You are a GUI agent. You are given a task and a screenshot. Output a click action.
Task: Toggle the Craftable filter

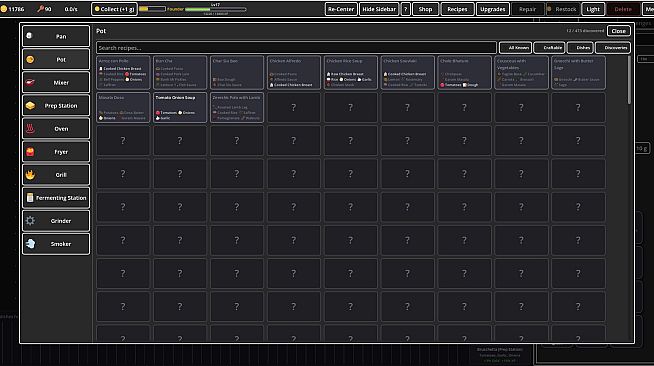click(x=549, y=48)
